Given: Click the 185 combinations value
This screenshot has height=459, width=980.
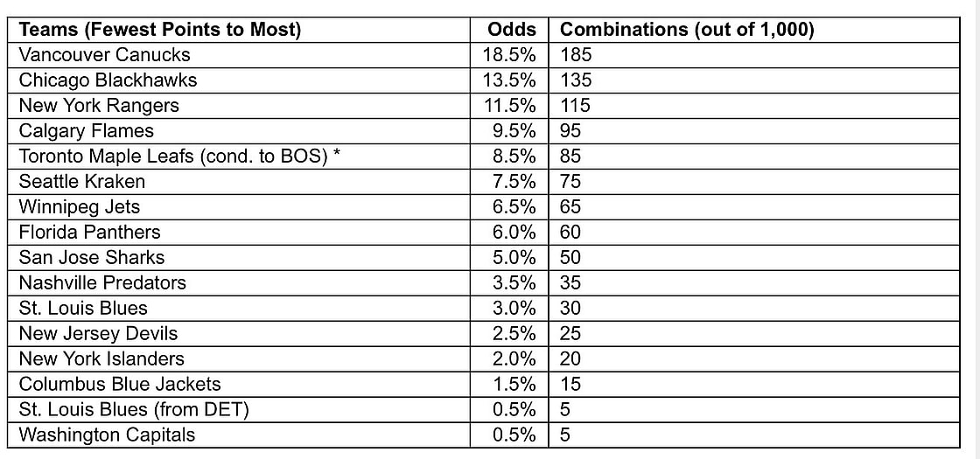Looking at the screenshot, I should [576, 55].
